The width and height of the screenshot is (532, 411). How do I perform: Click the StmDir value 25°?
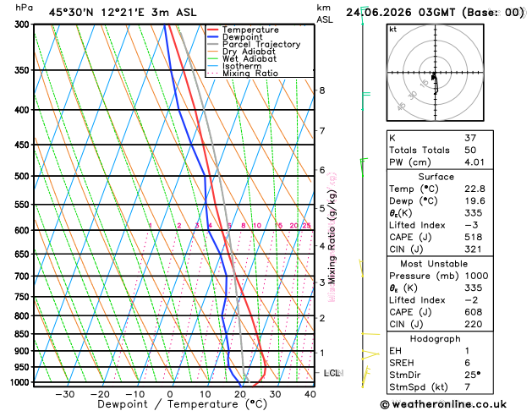click(x=473, y=375)
